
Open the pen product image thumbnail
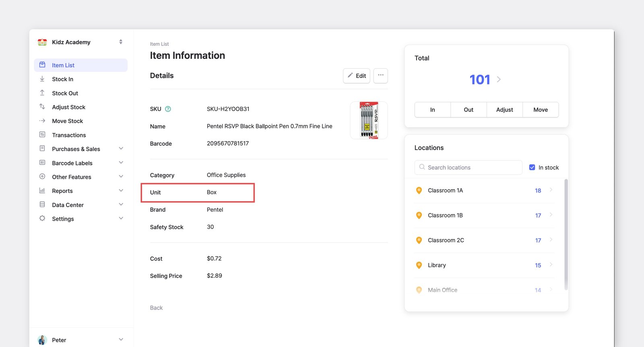tap(369, 120)
